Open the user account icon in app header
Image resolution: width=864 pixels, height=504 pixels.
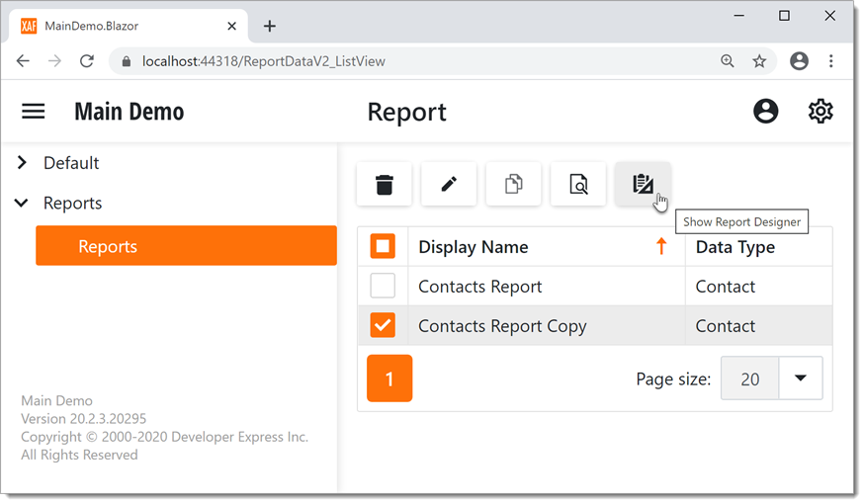765,112
